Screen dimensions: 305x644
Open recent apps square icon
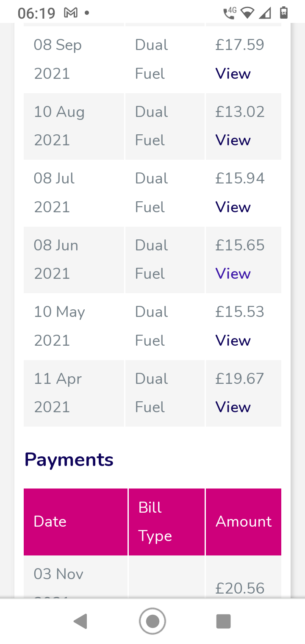(x=223, y=622)
